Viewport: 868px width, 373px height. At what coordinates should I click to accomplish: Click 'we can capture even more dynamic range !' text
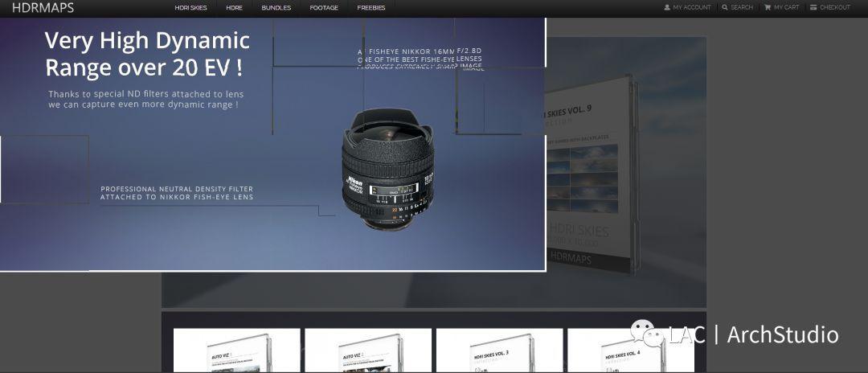(x=143, y=104)
